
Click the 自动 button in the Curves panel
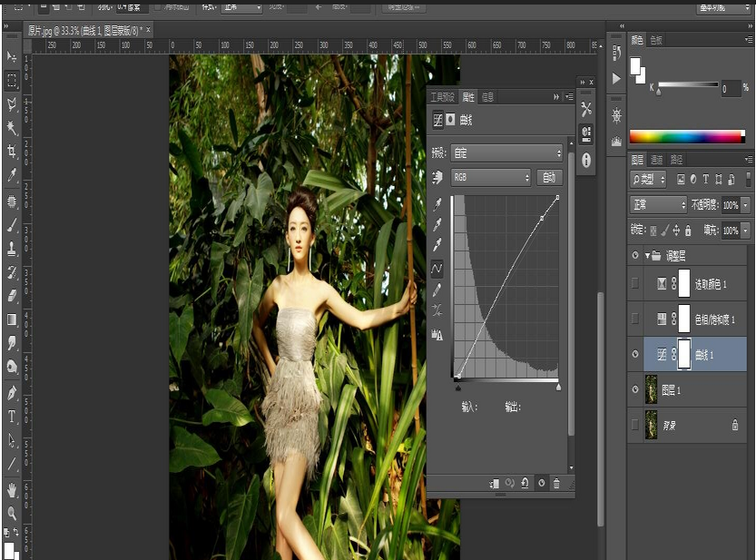(x=549, y=176)
